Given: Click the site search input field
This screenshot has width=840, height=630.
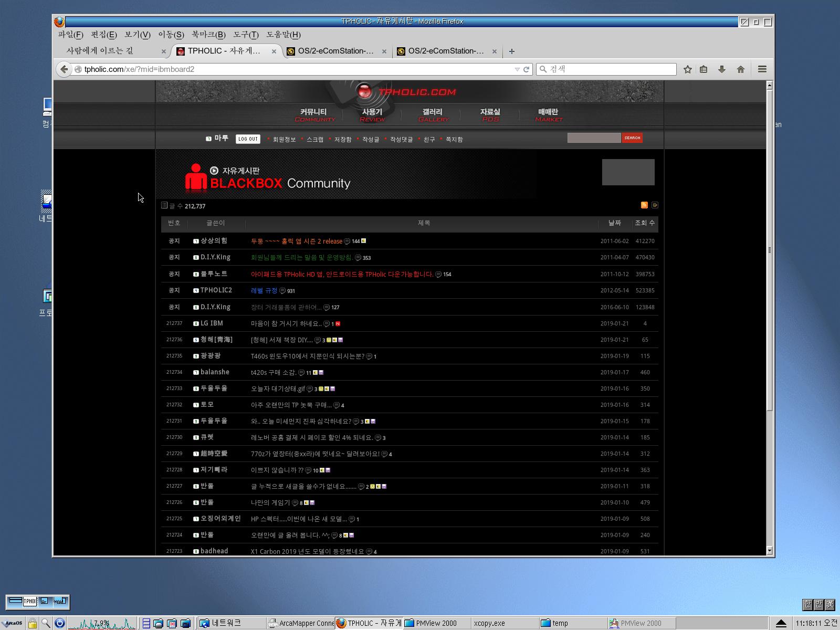Looking at the screenshot, I should pos(594,138).
